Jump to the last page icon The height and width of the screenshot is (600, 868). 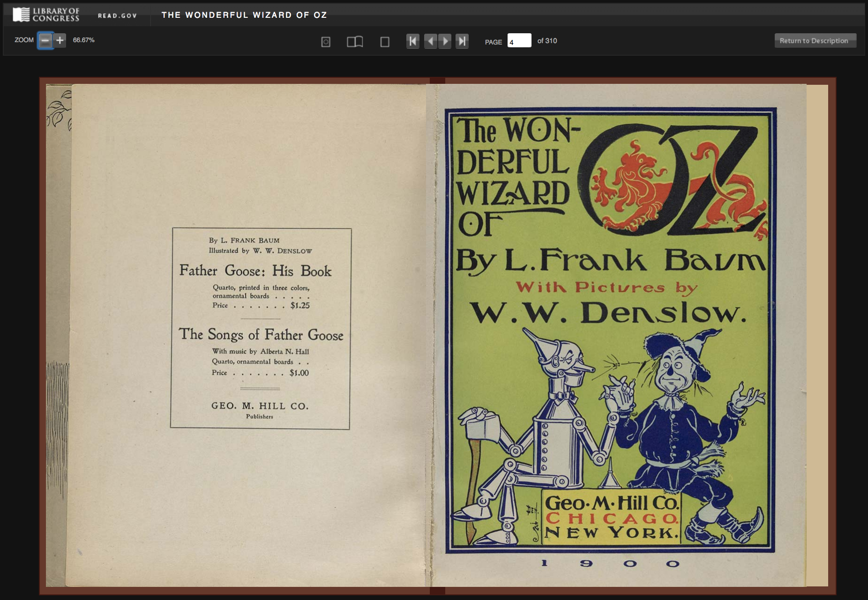[462, 41]
